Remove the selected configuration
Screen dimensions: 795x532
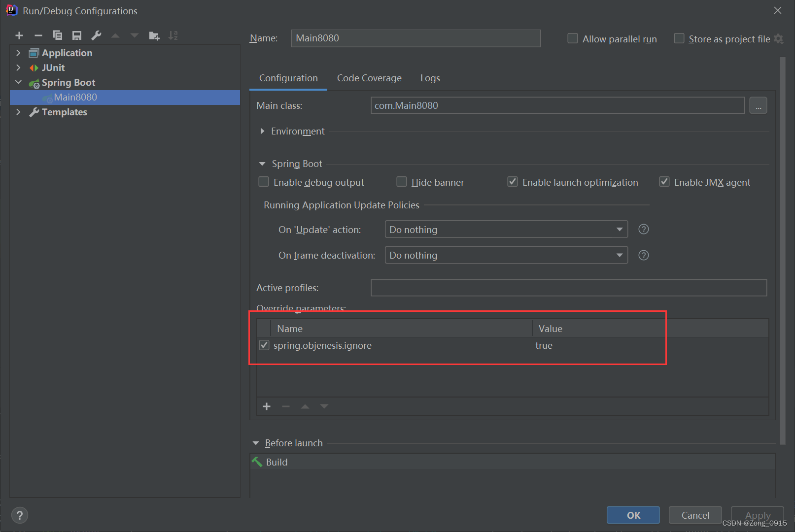pos(38,35)
